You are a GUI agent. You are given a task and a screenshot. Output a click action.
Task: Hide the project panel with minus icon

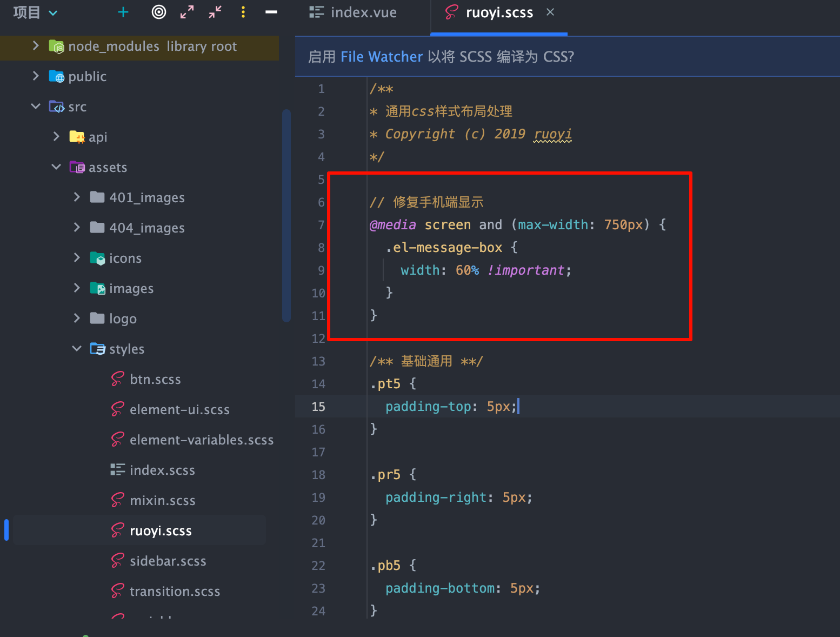(x=271, y=12)
